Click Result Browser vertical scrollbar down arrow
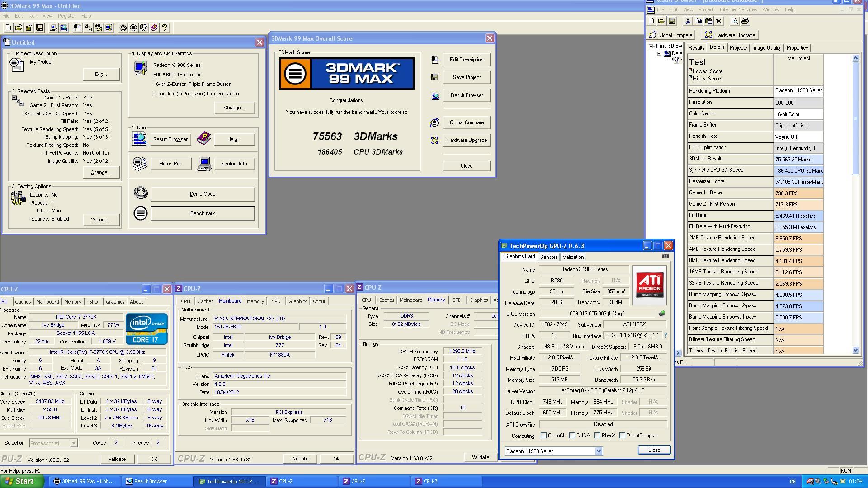This screenshot has width=868, height=488. (x=855, y=350)
